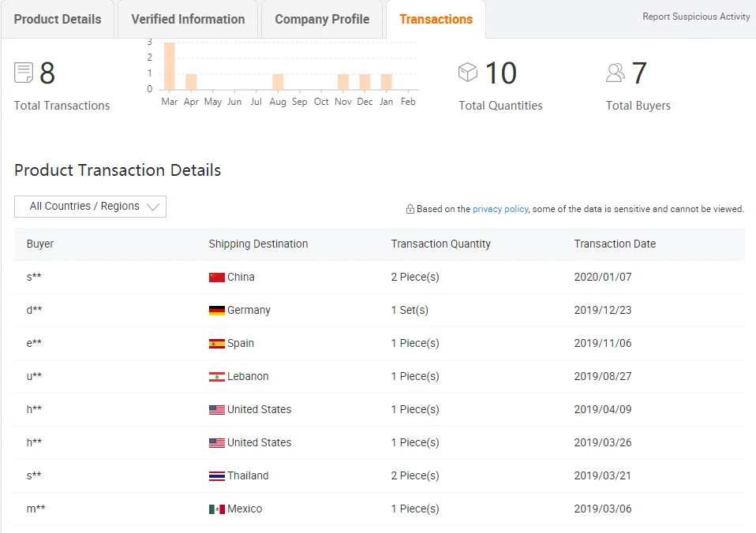The height and width of the screenshot is (533, 756).
Task: Click the January bar in chart
Action: (x=386, y=82)
